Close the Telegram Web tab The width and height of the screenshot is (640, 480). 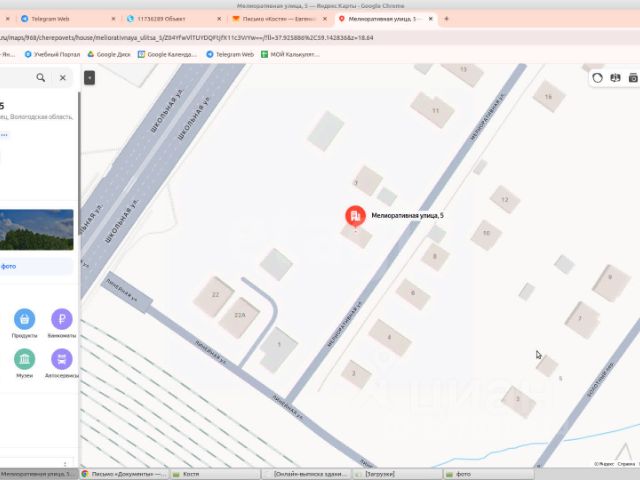pos(113,19)
